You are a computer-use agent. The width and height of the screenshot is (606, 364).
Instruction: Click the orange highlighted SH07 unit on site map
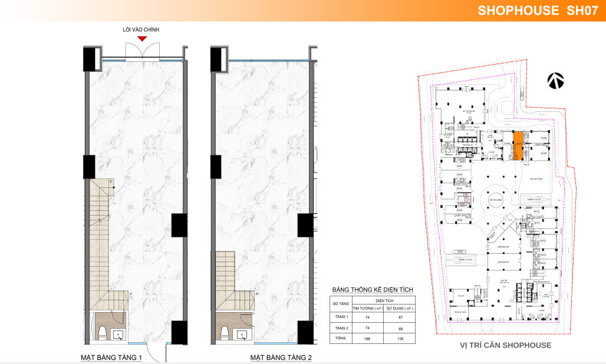pos(516,145)
